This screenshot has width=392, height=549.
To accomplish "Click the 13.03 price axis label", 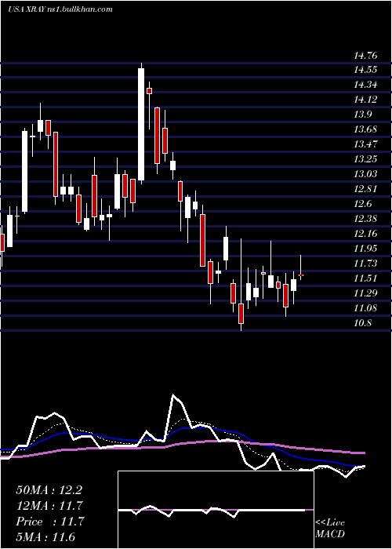I will 365,174.
